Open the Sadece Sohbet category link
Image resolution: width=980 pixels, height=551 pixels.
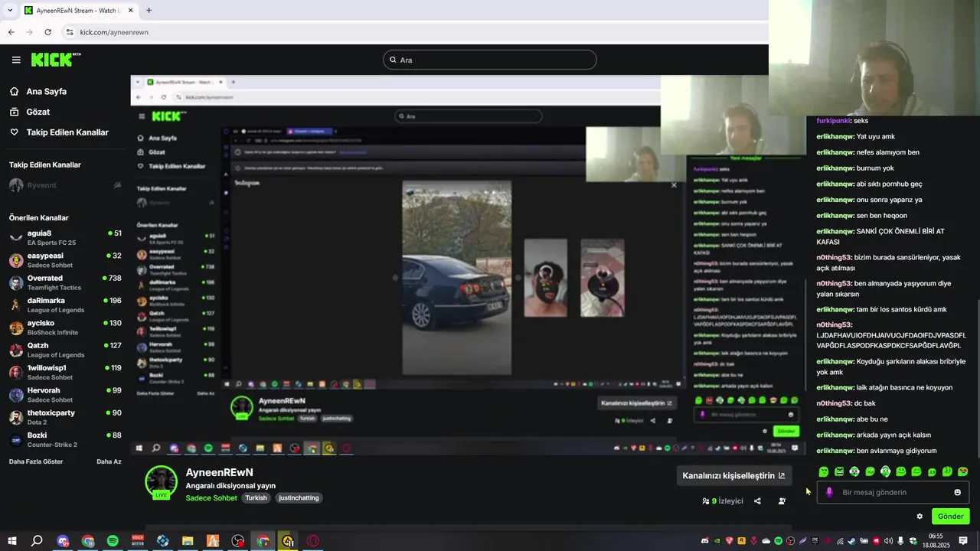coord(211,498)
